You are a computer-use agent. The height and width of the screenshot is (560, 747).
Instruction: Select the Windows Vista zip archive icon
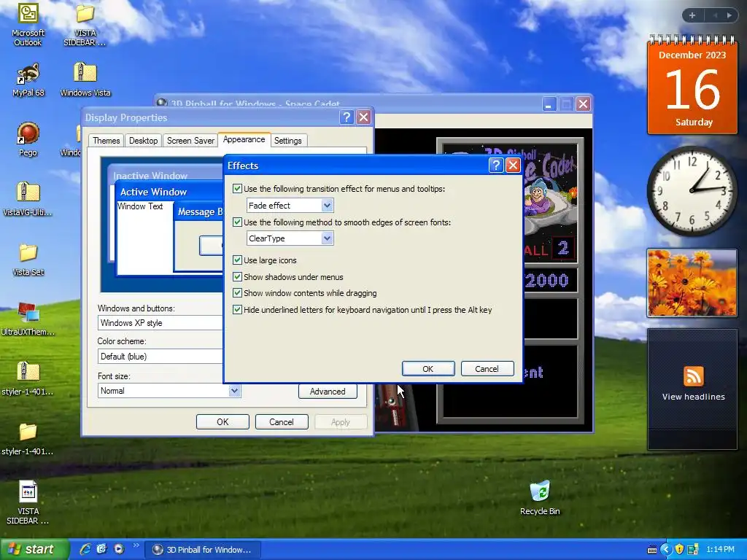[x=85, y=80]
